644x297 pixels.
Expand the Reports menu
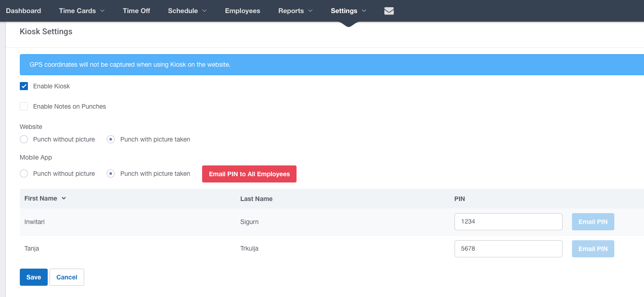pyautogui.click(x=295, y=11)
